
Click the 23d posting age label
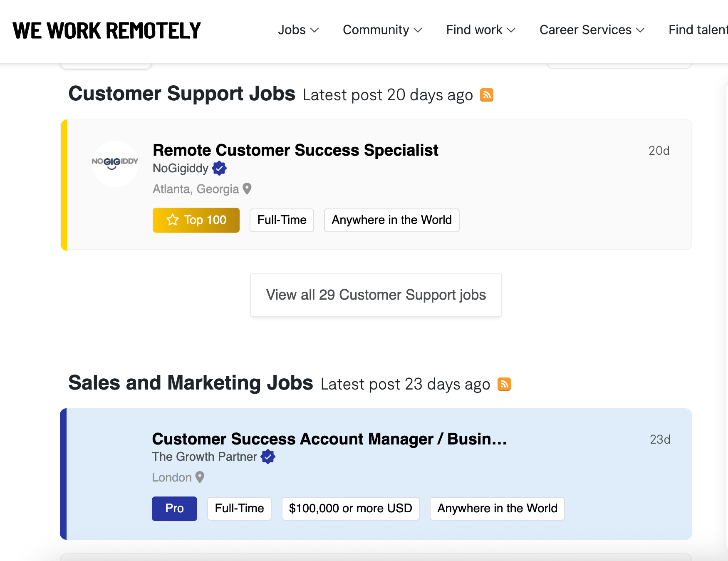pos(660,439)
